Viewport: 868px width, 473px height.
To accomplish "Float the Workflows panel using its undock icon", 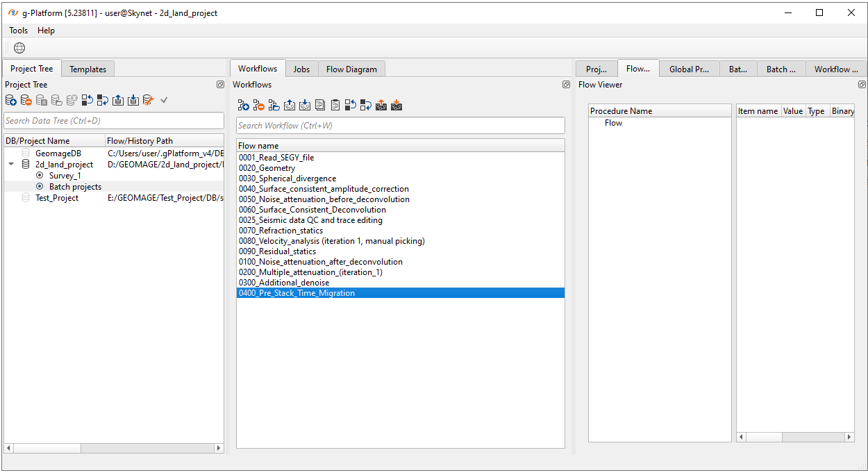I will pos(566,85).
